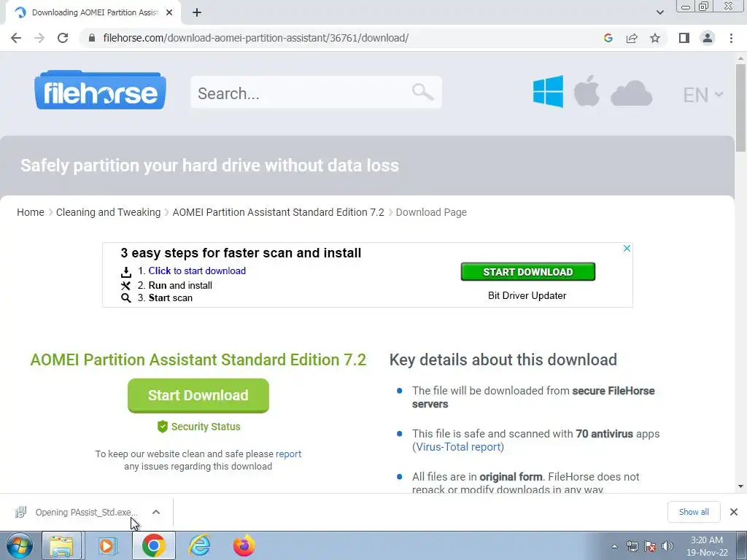Show hidden tray icons arrow
Viewport: 747px width, 560px height.
click(614, 547)
